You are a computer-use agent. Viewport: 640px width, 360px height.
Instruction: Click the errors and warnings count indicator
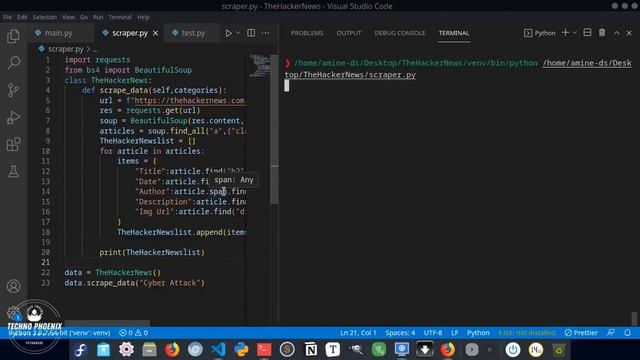[133, 333]
